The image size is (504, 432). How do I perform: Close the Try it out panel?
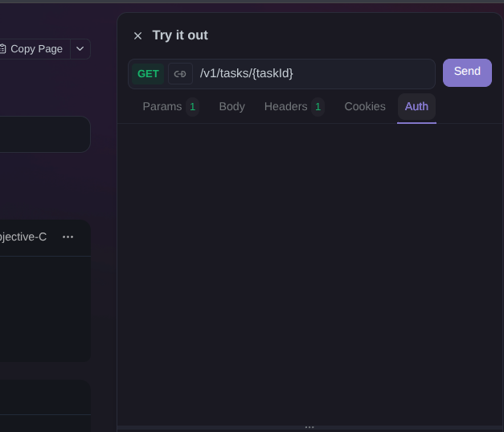point(137,35)
